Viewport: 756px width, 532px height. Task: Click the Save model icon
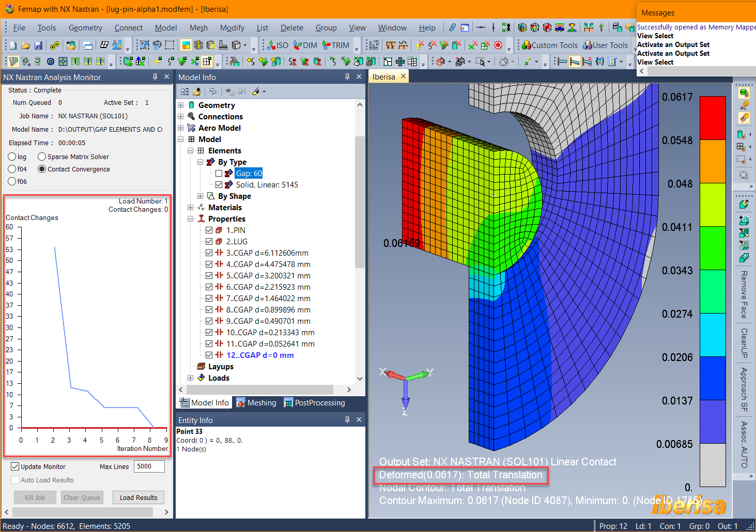click(x=38, y=45)
